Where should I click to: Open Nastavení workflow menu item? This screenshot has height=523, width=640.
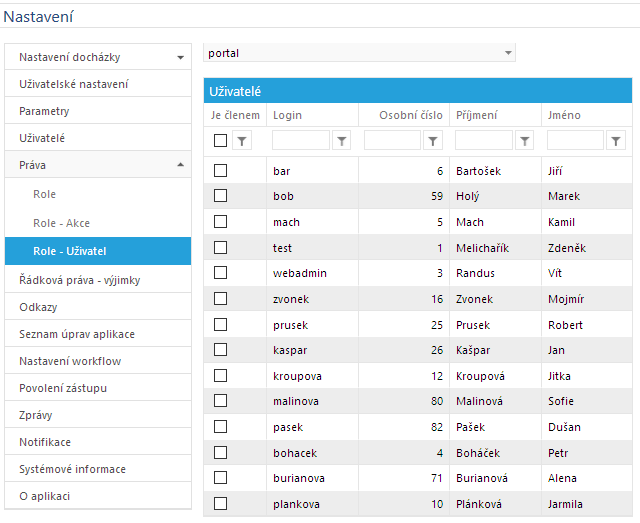[x=98, y=361]
